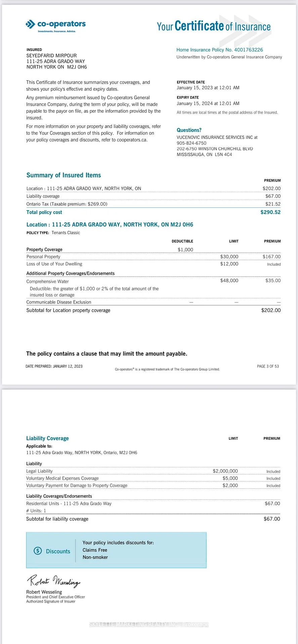Image resolution: width=298 pixels, height=644 pixels.
Task: Click the Liability Coverage heading
Action: coord(47,438)
